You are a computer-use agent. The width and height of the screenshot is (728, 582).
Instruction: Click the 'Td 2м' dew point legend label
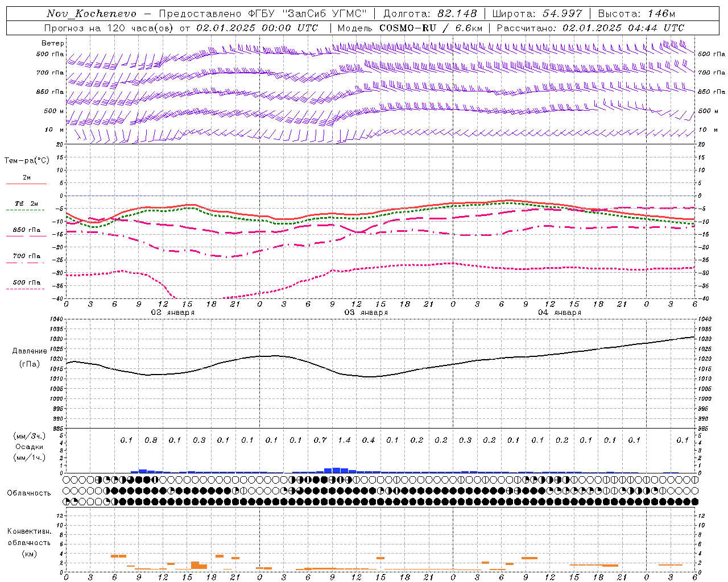[x=26, y=203]
